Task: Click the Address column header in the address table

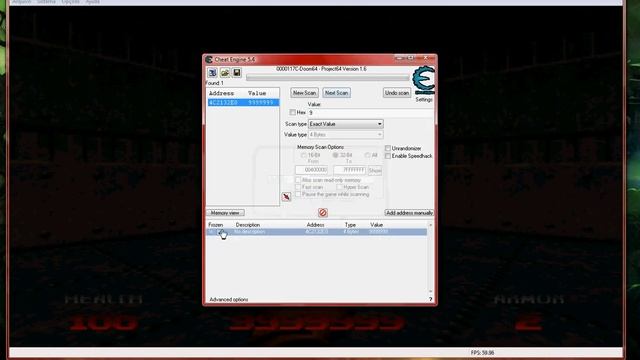Action: [x=316, y=225]
